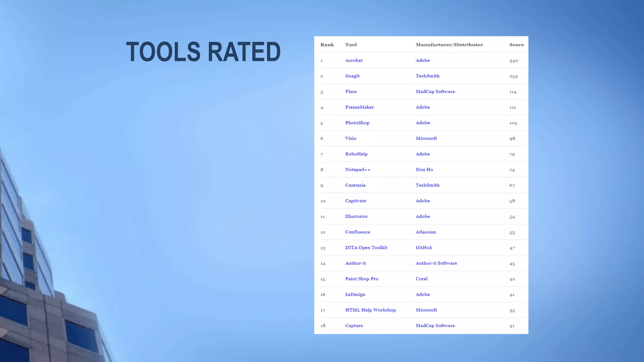Open the PhotoShop tool link
The width and height of the screenshot is (644, 362).
357,123
